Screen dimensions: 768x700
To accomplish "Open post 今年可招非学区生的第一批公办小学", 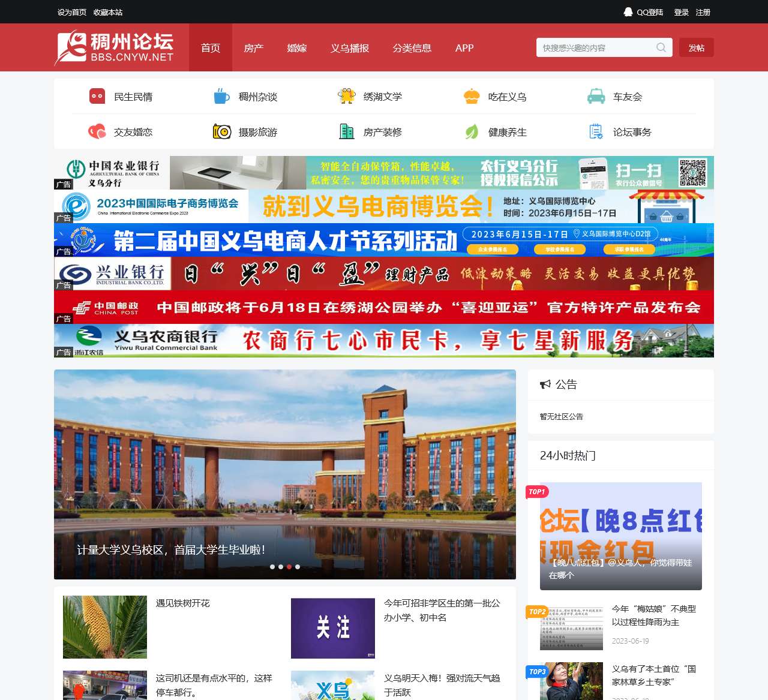I will click(442, 610).
